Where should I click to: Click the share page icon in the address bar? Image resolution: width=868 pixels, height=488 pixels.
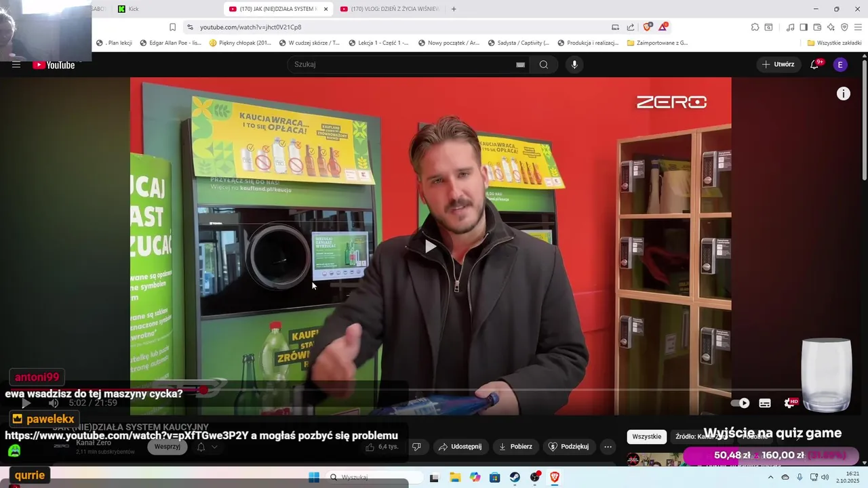pos(631,27)
